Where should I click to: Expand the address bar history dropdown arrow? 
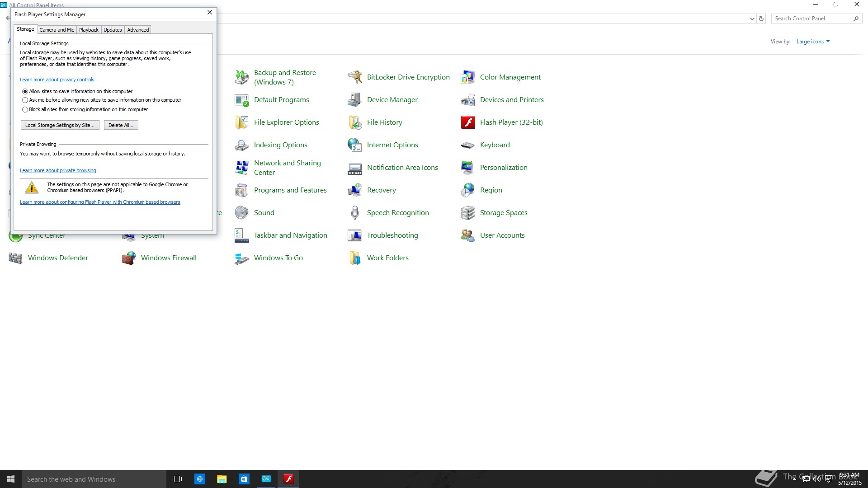(752, 19)
